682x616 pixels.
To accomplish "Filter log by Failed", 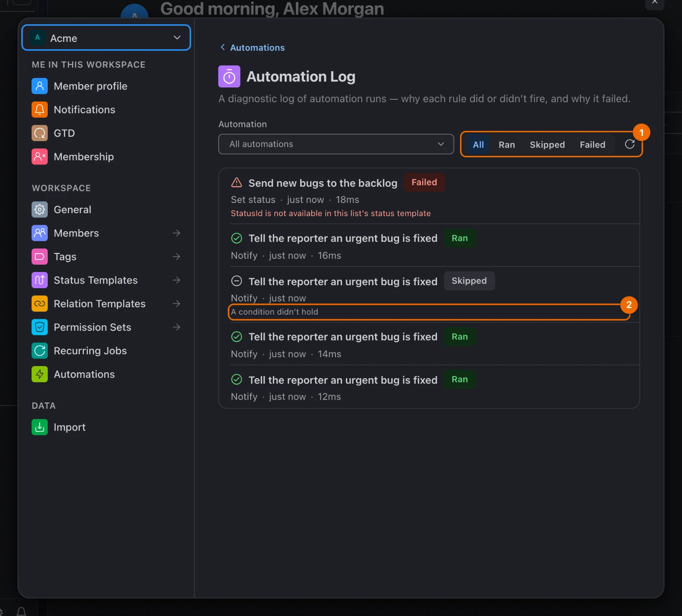I will click(x=592, y=145).
